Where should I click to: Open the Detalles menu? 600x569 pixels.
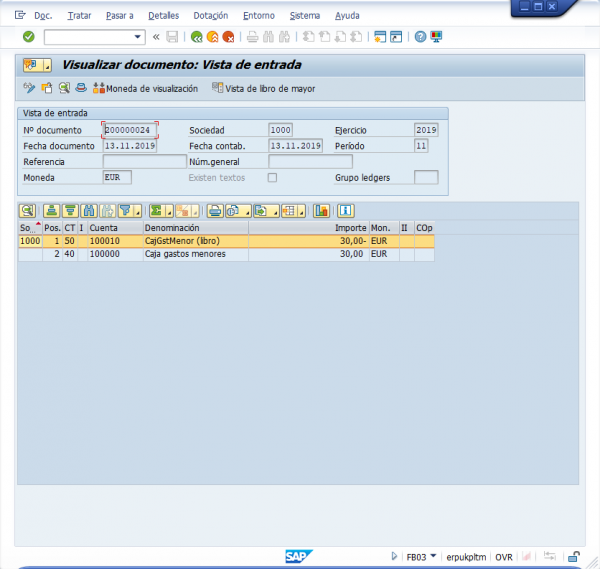tap(163, 16)
